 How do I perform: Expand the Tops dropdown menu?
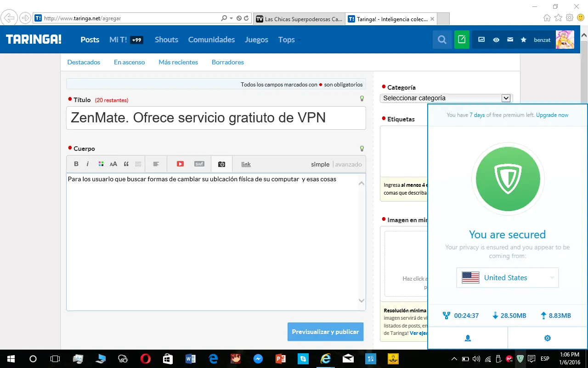(x=289, y=40)
